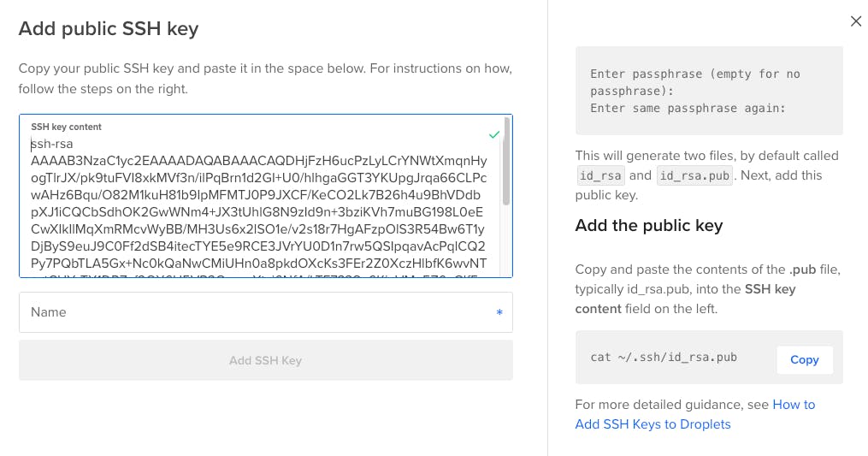Close the Add public SSH key dialog

855,21
